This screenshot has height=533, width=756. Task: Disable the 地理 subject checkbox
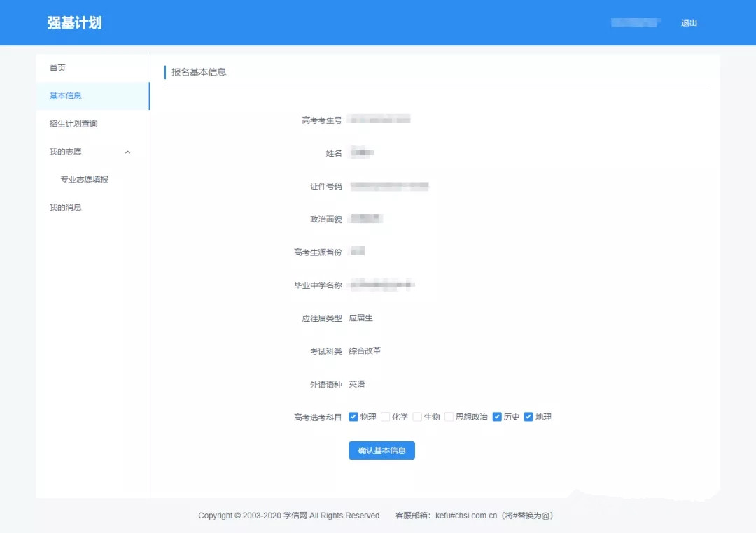click(529, 416)
